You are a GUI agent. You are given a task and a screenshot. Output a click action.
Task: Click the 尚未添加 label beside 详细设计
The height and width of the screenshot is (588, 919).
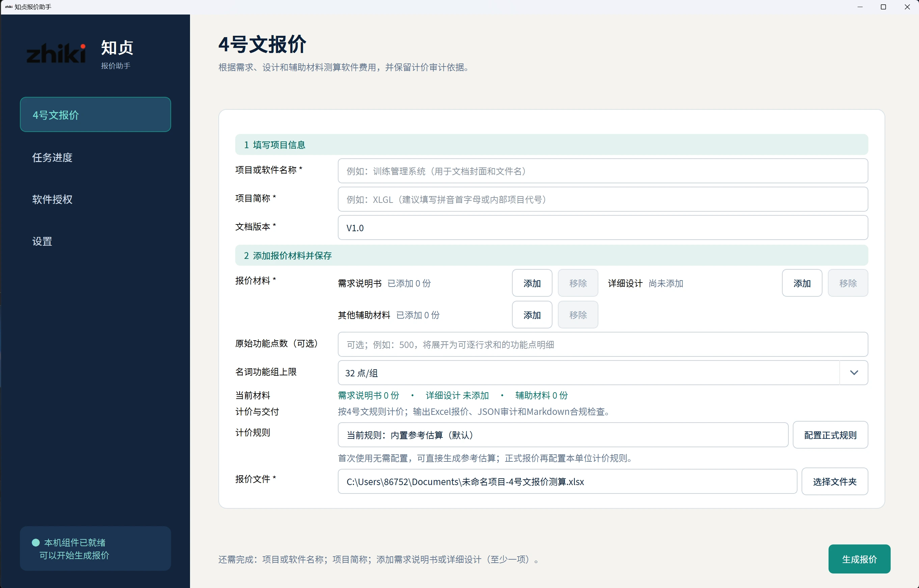[666, 283]
